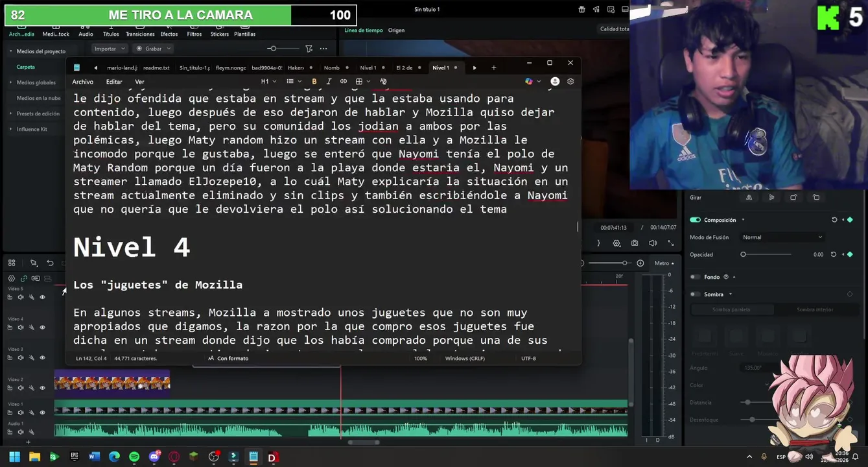
Task: Enable the Sombra switch
Action: point(695,294)
